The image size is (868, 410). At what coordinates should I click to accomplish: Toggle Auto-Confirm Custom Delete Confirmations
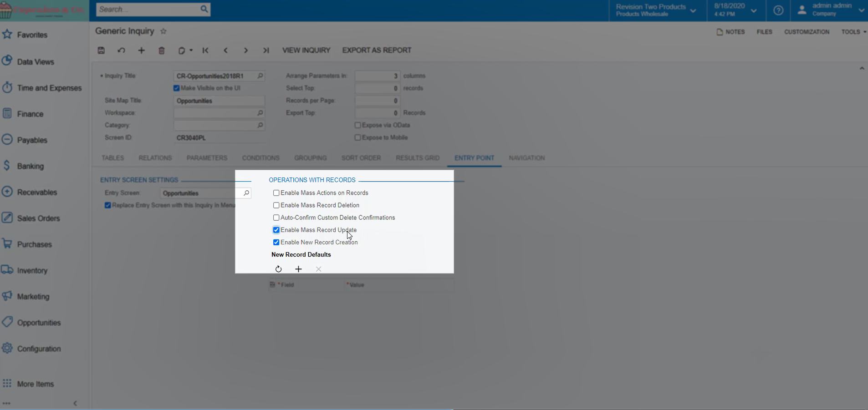click(276, 218)
